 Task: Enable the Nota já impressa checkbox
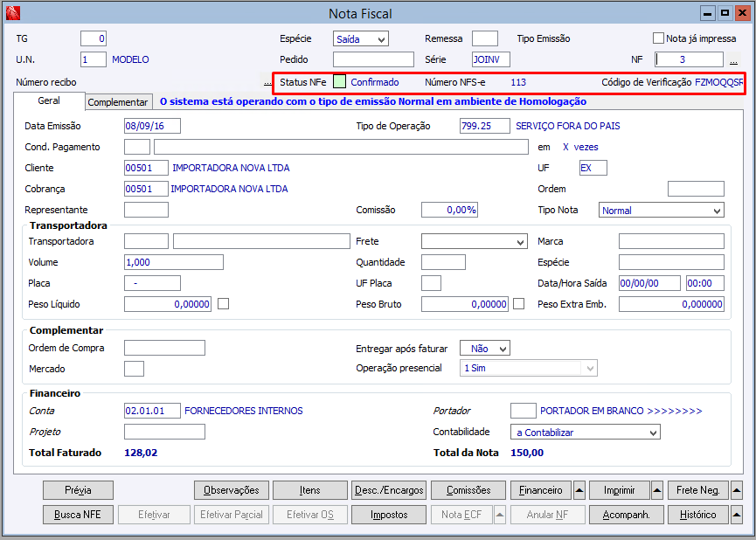point(659,38)
